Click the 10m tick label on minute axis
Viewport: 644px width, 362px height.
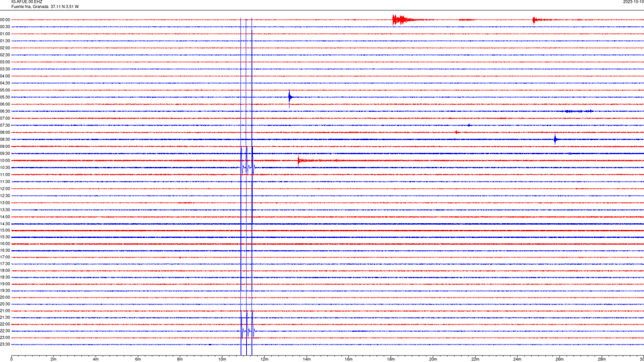222,359
